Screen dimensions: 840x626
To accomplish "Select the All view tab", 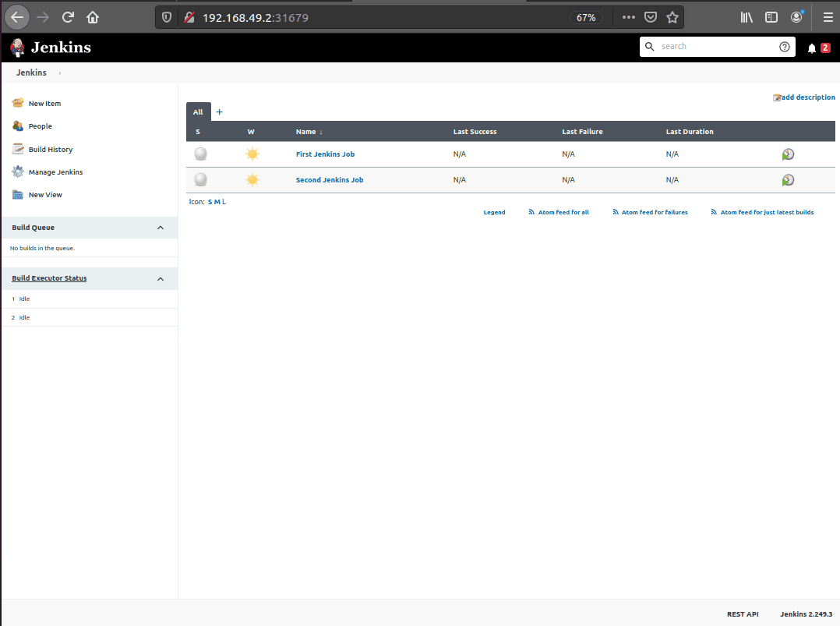I will pyautogui.click(x=198, y=112).
